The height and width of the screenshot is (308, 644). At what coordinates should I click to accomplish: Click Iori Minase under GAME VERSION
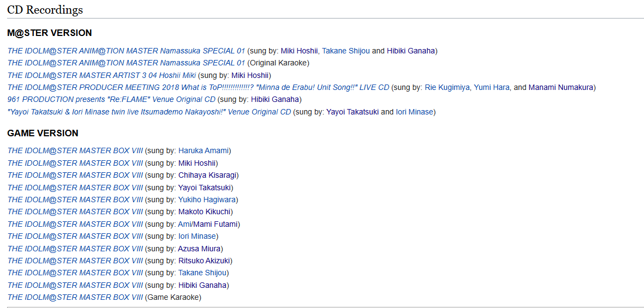(x=197, y=236)
